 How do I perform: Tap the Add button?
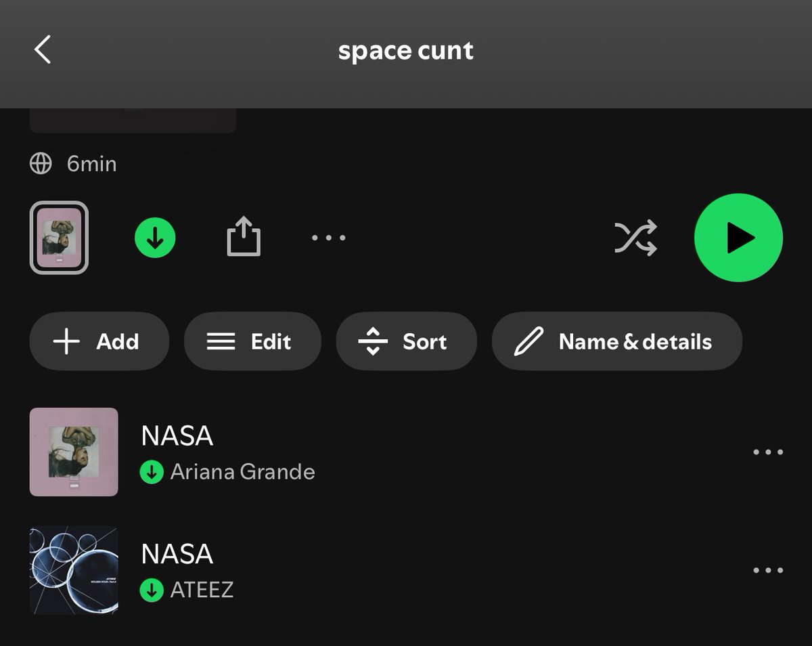99,341
